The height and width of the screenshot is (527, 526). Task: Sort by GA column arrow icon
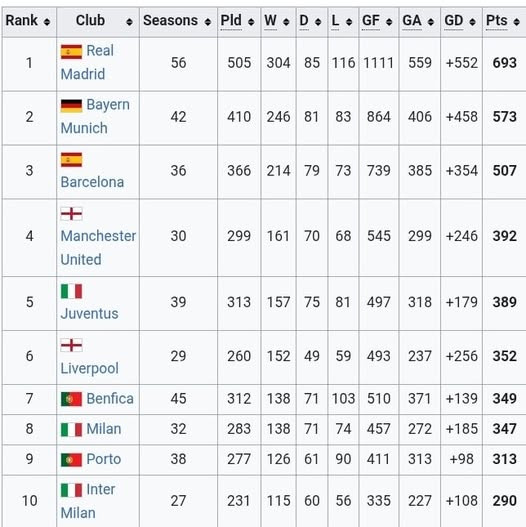point(431,22)
